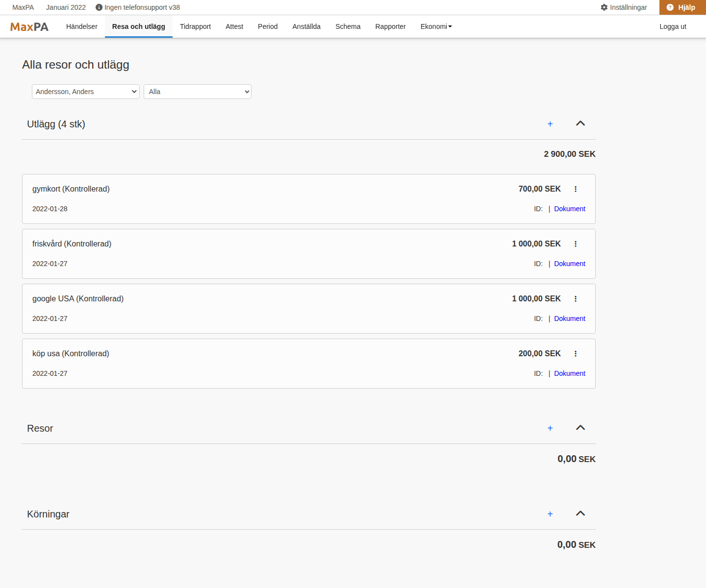The image size is (706, 588).
Task: Click the Hjälp question mark icon
Action: pos(670,7)
